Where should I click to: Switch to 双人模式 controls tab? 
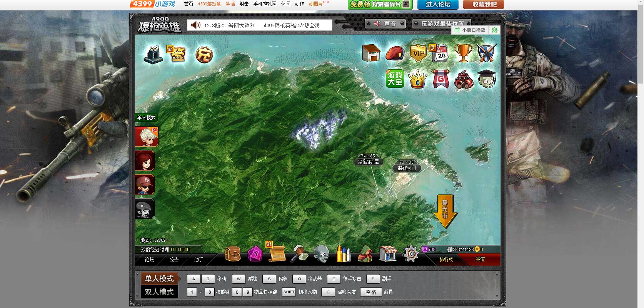pos(159,292)
